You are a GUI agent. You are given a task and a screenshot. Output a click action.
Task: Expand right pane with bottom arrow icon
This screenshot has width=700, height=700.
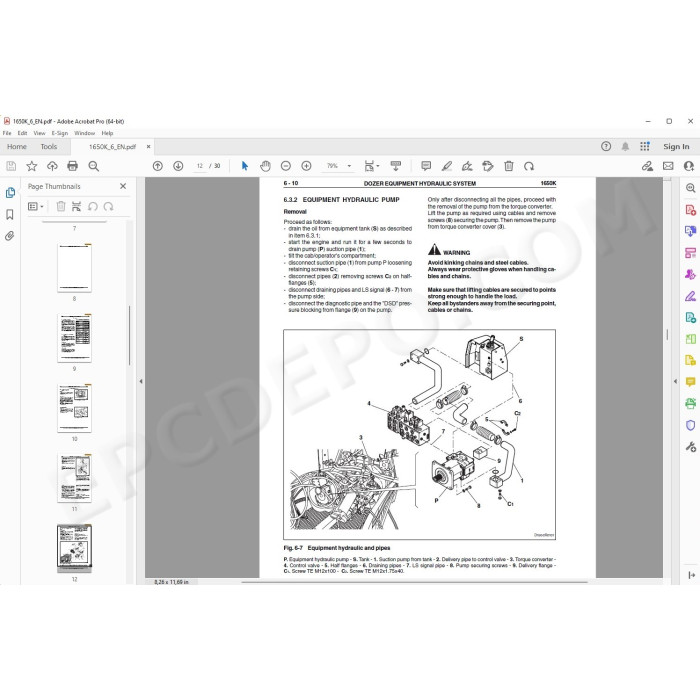(x=692, y=575)
